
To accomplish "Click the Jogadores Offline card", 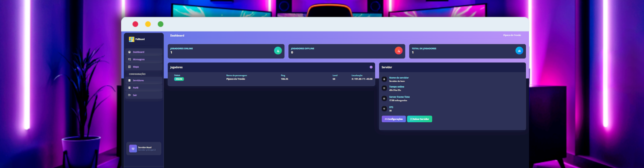I will tap(347, 51).
